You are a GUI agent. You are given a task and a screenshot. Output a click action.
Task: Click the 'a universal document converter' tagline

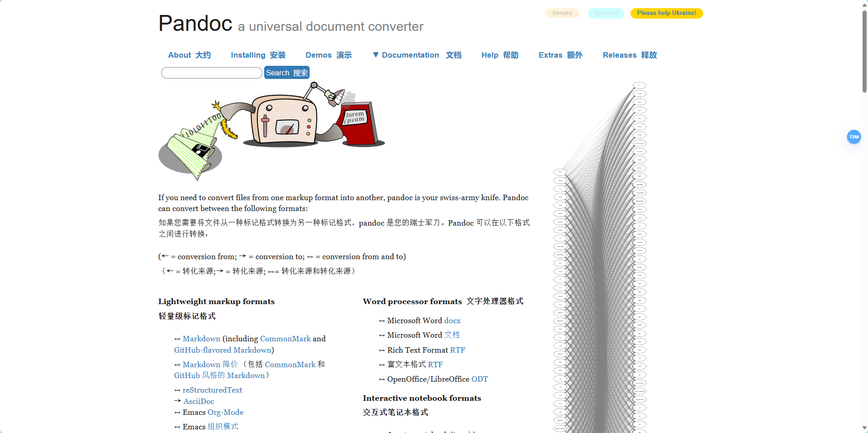pyautogui.click(x=330, y=27)
